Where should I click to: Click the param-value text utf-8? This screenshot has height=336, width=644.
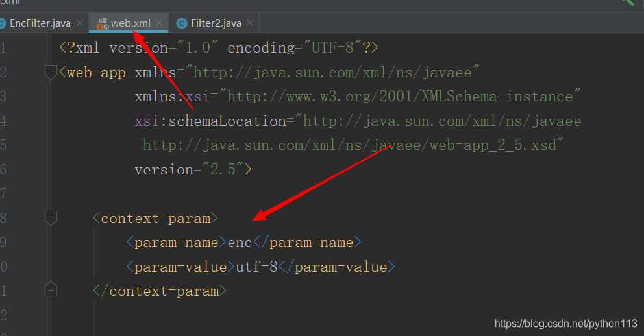pos(256,267)
